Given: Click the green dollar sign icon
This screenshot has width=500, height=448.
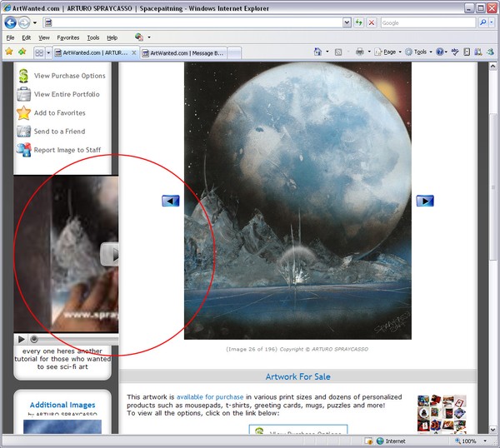Looking at the screenshot, I should click(23, 76).
